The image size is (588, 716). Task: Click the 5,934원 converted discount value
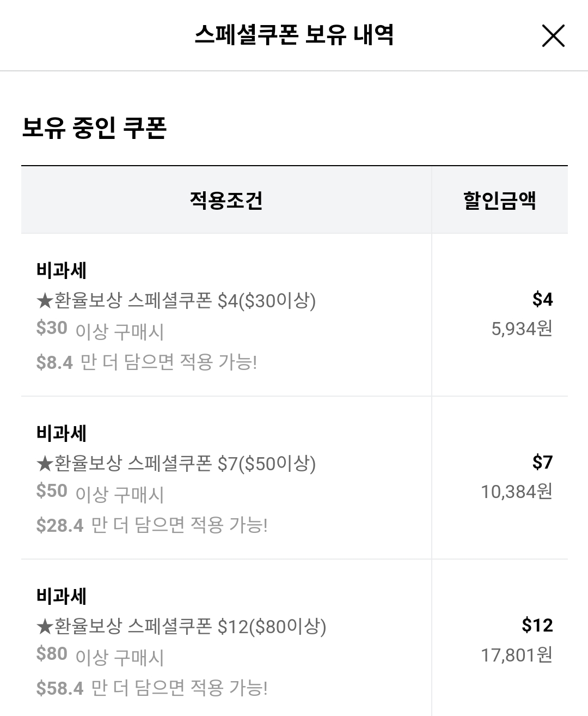pos(522,329)
